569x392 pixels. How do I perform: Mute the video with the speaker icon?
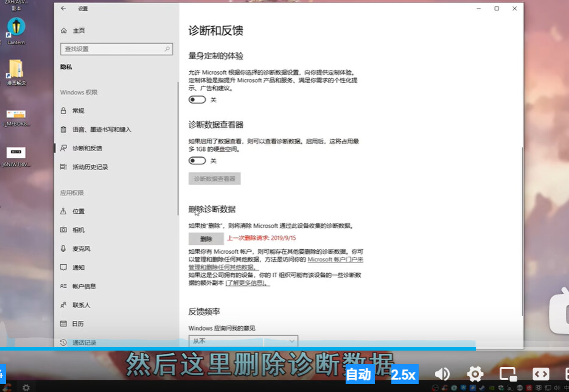[x=442, y=374]
